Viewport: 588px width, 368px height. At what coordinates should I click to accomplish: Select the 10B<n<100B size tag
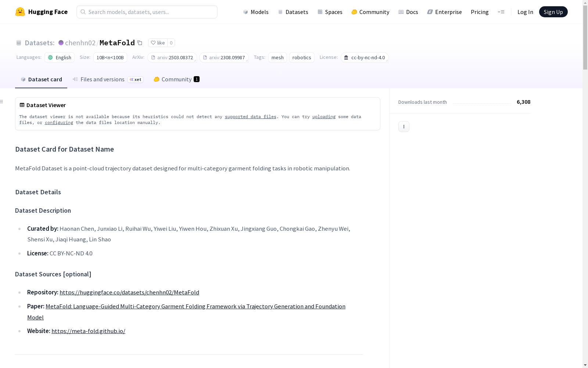110,57
